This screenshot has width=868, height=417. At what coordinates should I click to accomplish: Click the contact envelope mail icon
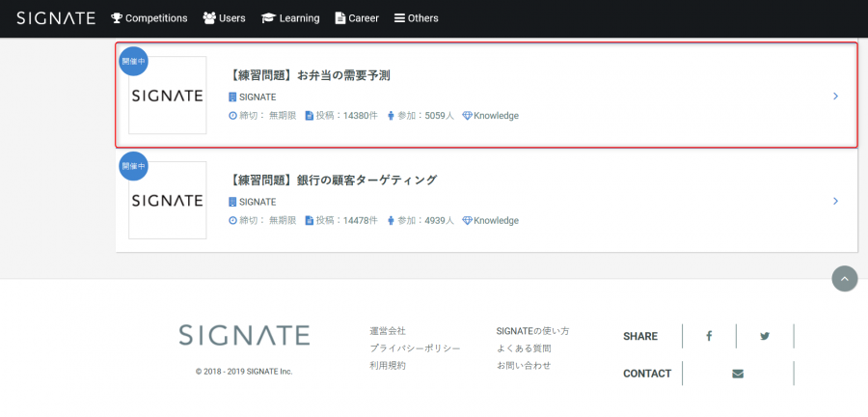click(738, 374)
